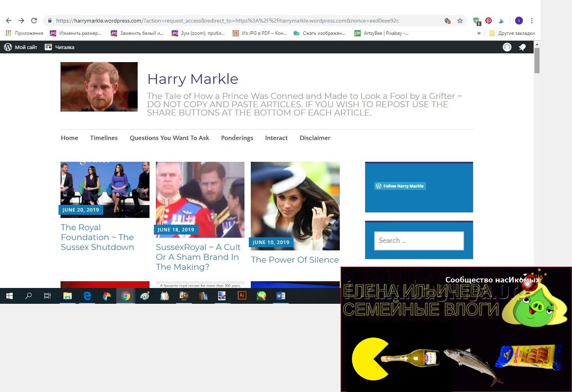
Task: Open the 'Harry Markle' site title
Action: [193, 79]
